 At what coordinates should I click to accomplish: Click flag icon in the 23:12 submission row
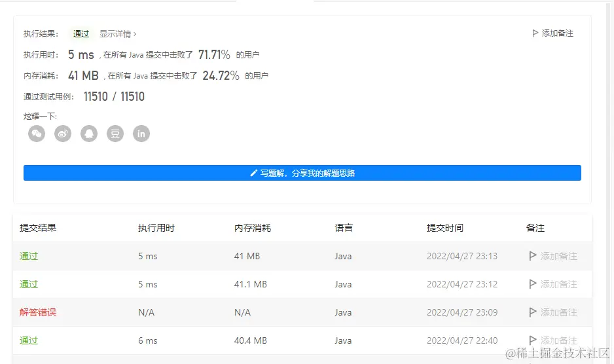532,284
